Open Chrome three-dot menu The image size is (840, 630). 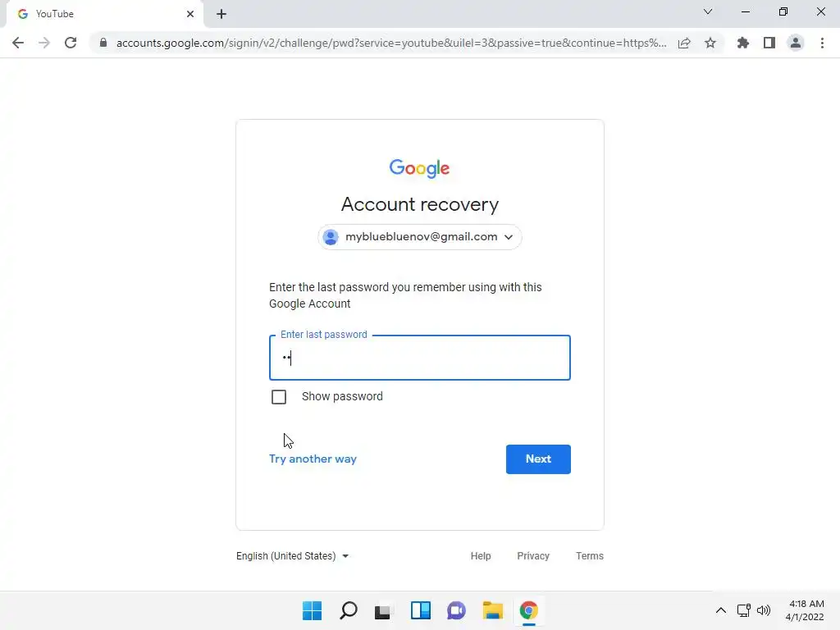822,43
